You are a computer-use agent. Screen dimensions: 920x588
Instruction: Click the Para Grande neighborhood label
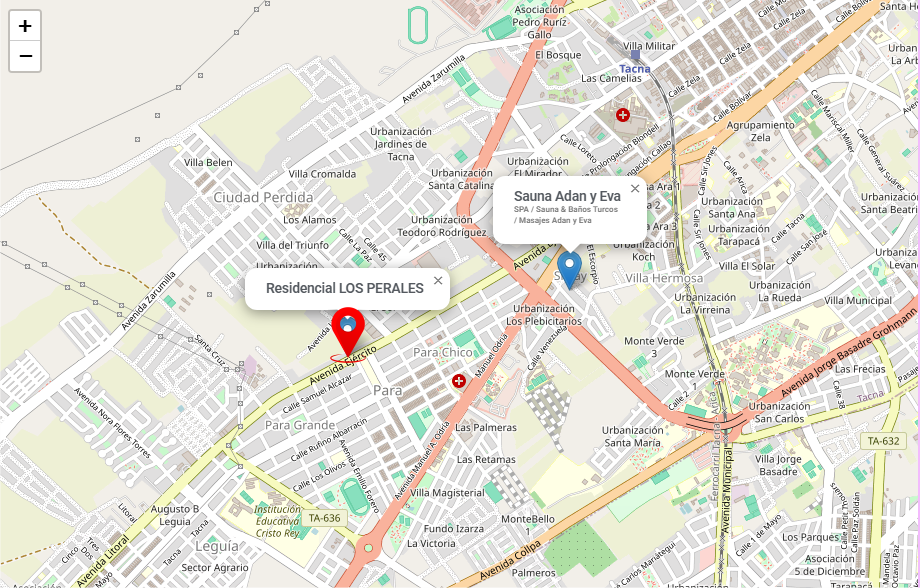click(300, 425)
